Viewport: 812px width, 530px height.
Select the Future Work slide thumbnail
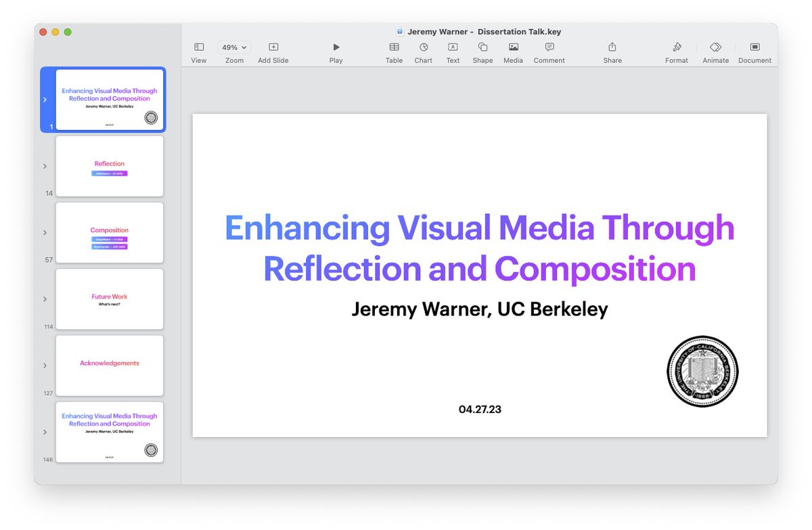110,299
